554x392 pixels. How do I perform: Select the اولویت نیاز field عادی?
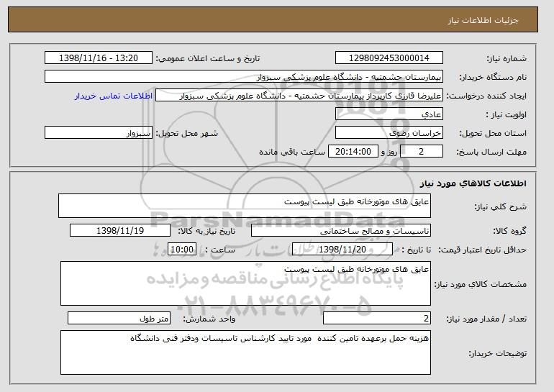[389, 114]
